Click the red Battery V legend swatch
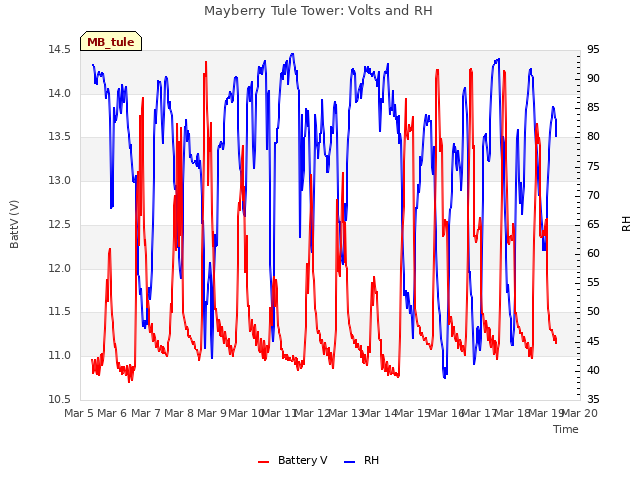 pyautogui.click(x=264, y=462)
